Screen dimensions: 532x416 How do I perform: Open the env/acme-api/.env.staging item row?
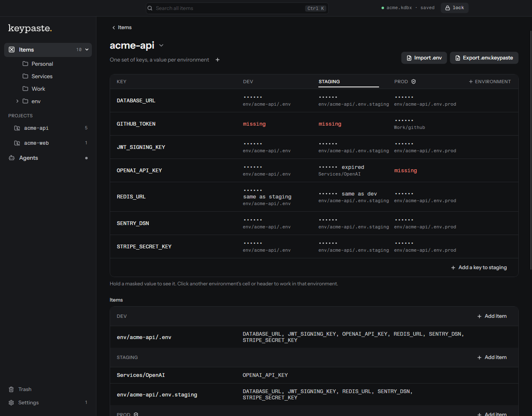pos(314,394)
